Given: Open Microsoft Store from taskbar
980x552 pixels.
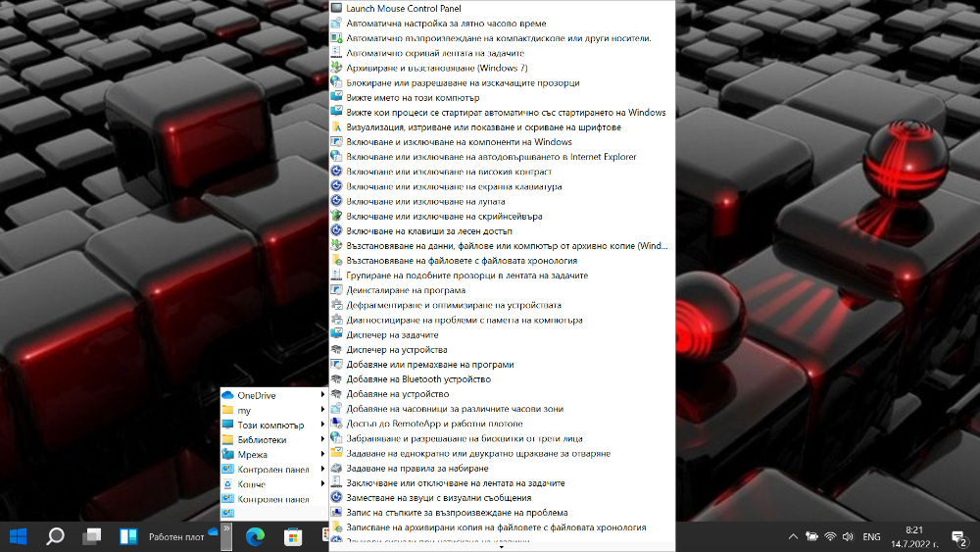Looking at the screenshot, I should (292, 536).
